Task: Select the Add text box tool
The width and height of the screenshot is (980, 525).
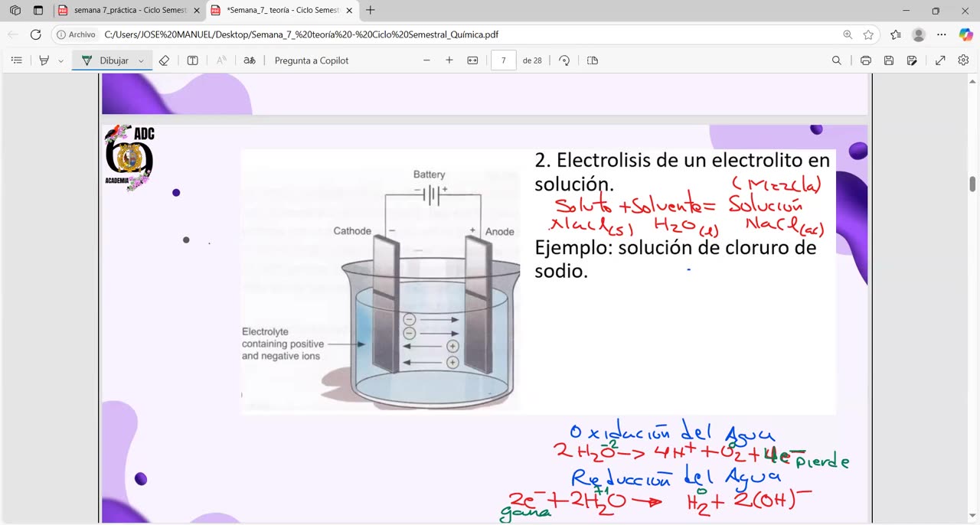Action: tap(192, 60)
